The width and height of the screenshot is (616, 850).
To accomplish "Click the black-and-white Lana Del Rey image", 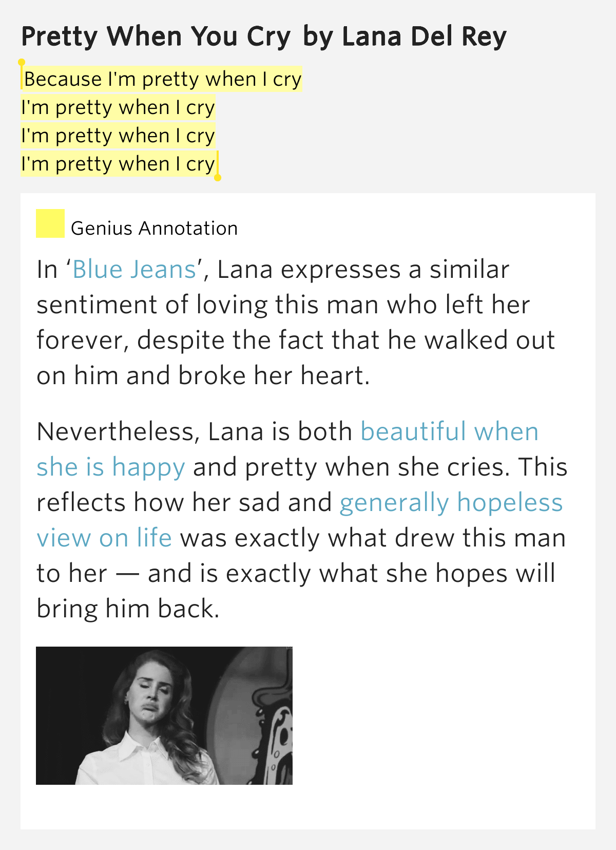I will [164, 715].
